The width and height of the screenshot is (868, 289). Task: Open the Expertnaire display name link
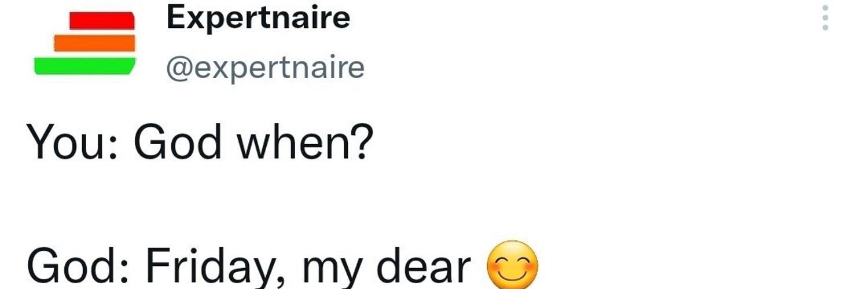[x=258, y=18]
